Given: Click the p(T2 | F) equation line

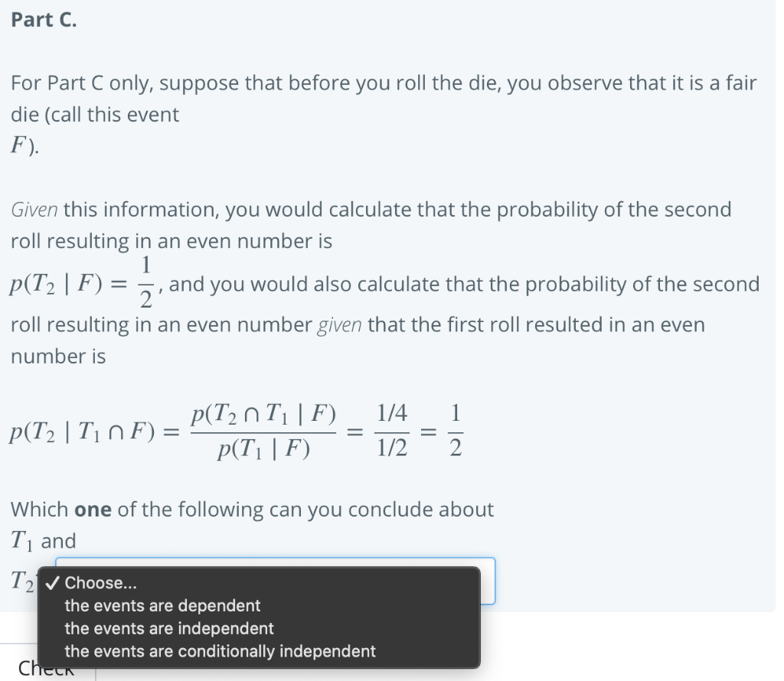Looking at the screenshot, I should pos(77,283).
